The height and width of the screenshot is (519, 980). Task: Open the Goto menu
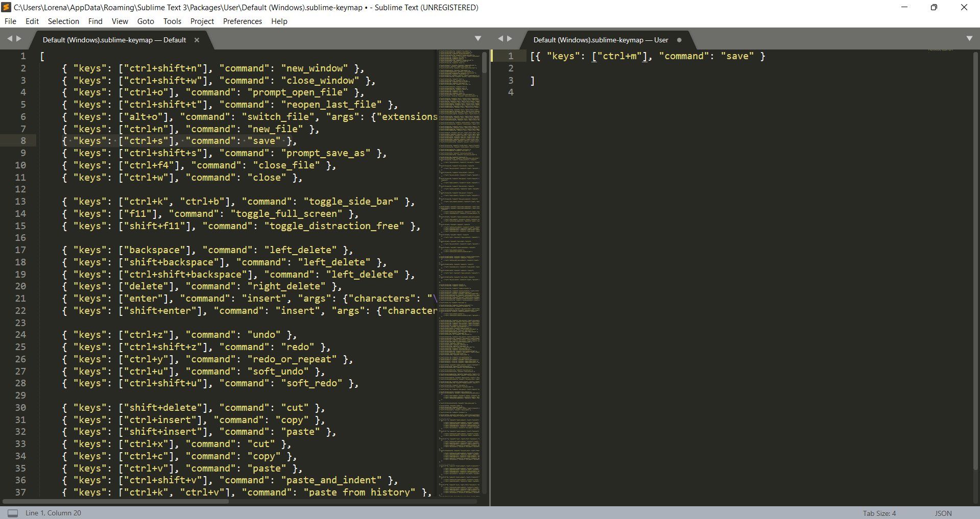pyautogui.click(x=146, y=21)
